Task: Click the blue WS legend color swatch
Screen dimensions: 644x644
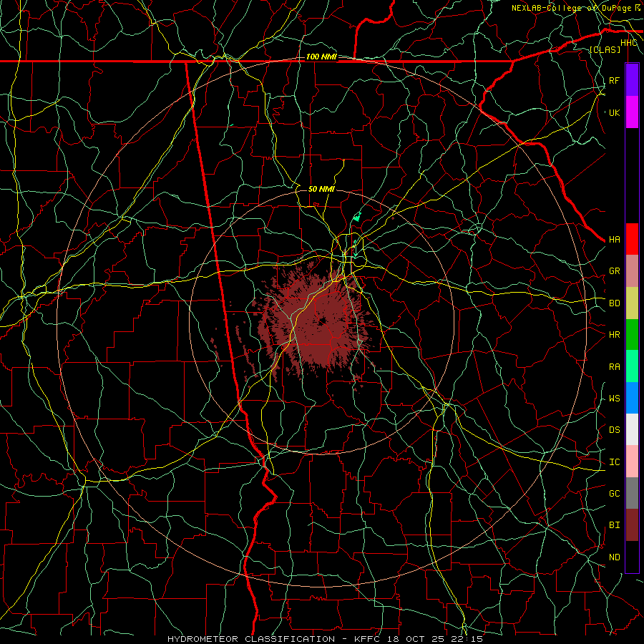Action: click(x=632, y=398)
